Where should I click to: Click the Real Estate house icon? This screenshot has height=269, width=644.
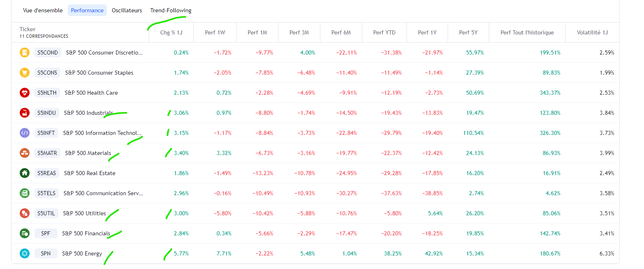click(25, 173)
